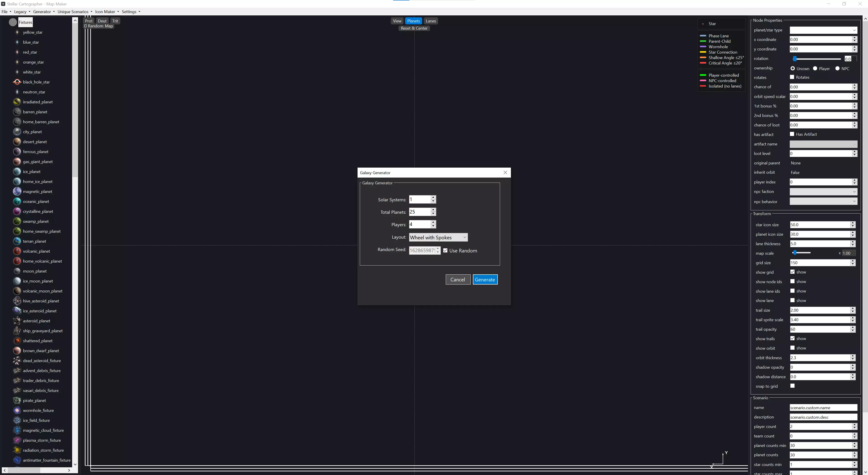This screenshot has height=475, width=868.
Task: Choose the ship_graveyard_planet icon
Action: (x=17, y=331)
